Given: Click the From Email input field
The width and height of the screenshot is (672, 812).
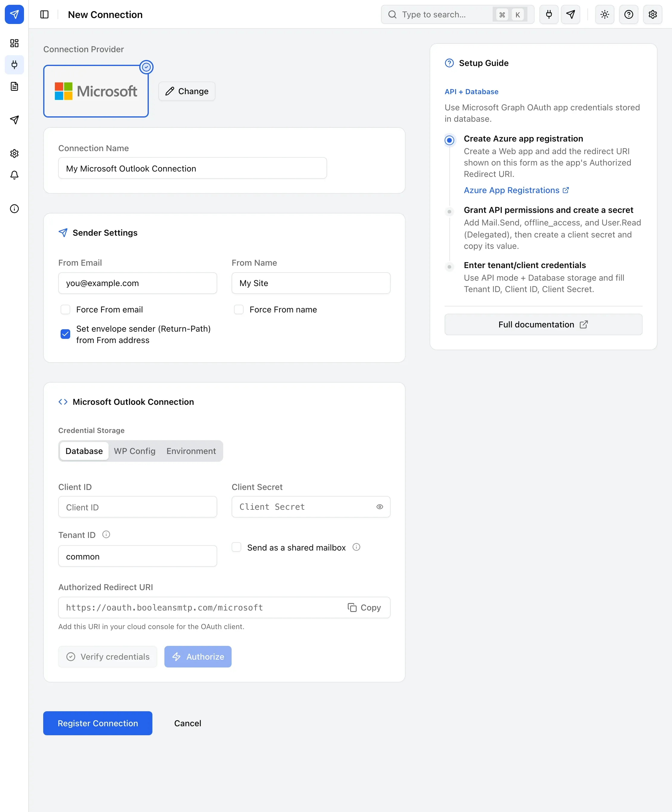Looking at the screenshot, I should click(x=137, y=283).
